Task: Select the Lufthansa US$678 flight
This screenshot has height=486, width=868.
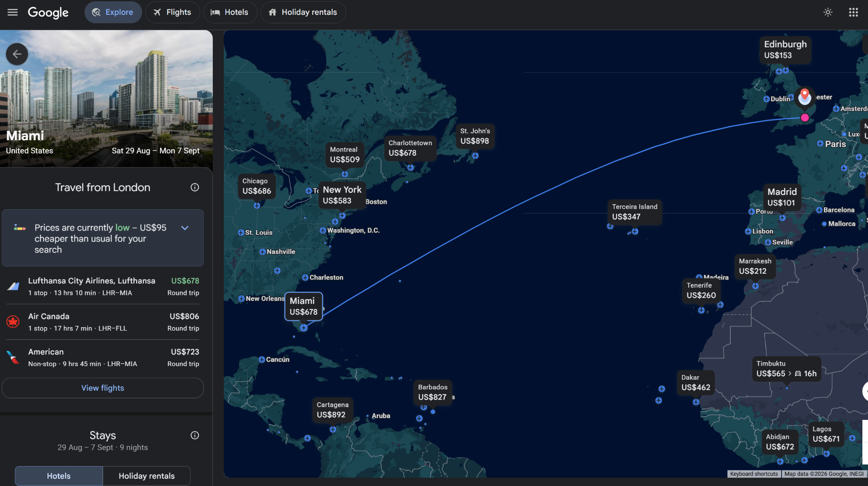Action: (103, 286)
